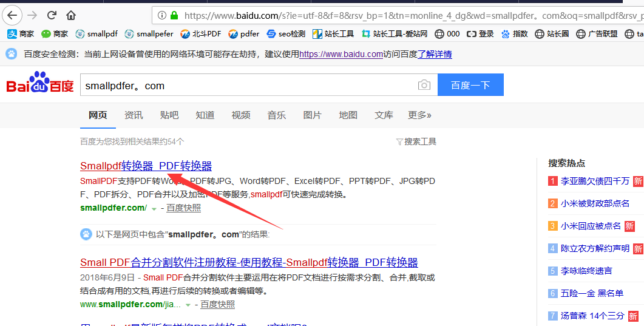Click the smallpdfer.com/ green URL
644x326 pixels.
pyautogui.click(x=114, y=208)
